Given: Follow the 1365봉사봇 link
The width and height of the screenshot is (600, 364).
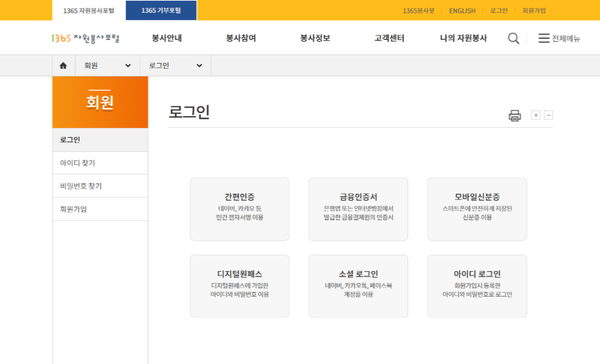Looking at the screenshot, I should coord(418,10).
